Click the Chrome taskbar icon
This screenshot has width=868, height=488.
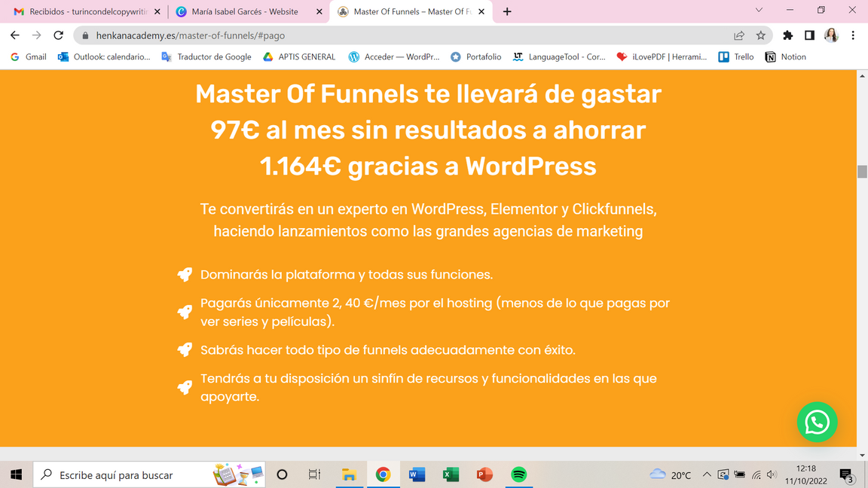383,474
